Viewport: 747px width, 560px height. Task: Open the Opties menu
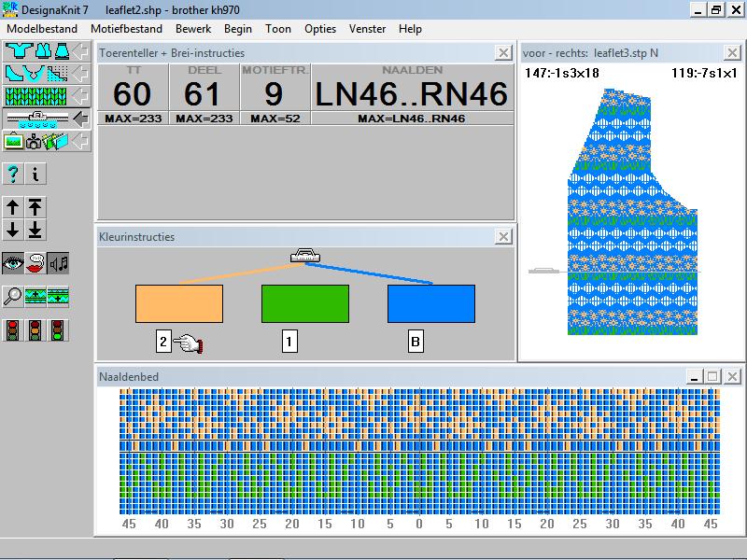pos(320,29)
